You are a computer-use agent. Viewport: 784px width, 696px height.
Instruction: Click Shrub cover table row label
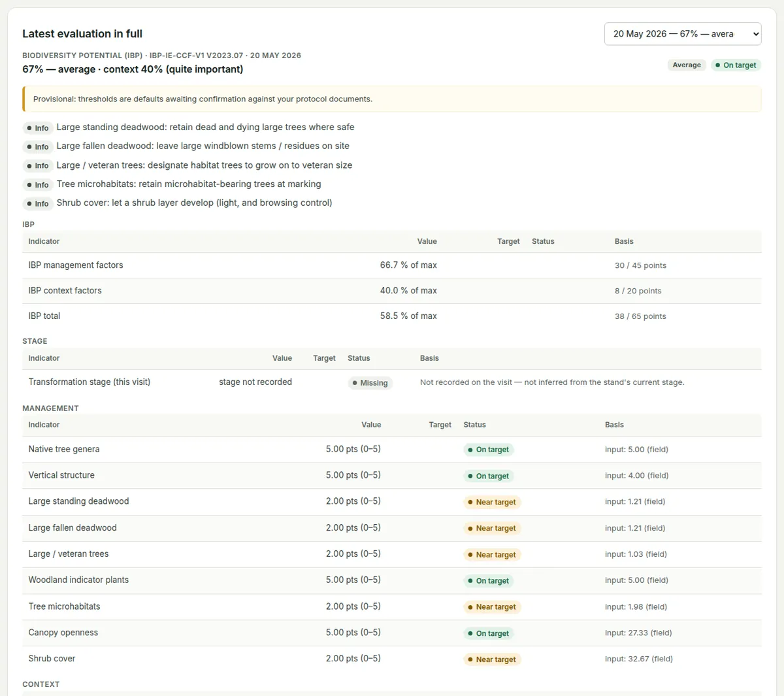52,659
